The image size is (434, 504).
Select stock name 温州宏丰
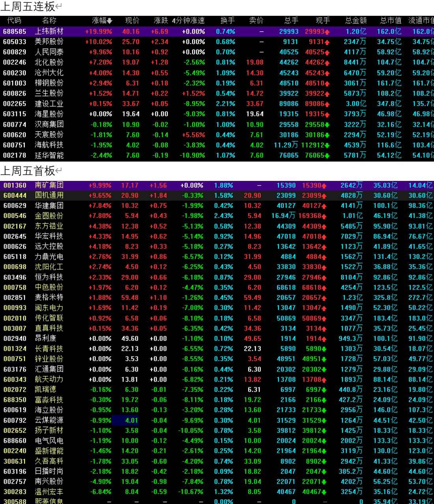click(49, 492)
